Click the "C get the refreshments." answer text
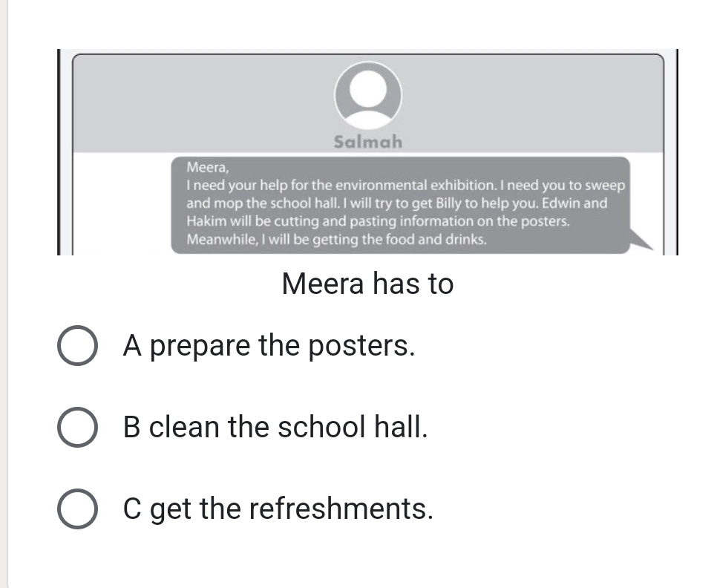Viewport: 717px width, 588px height. [278, 509]
